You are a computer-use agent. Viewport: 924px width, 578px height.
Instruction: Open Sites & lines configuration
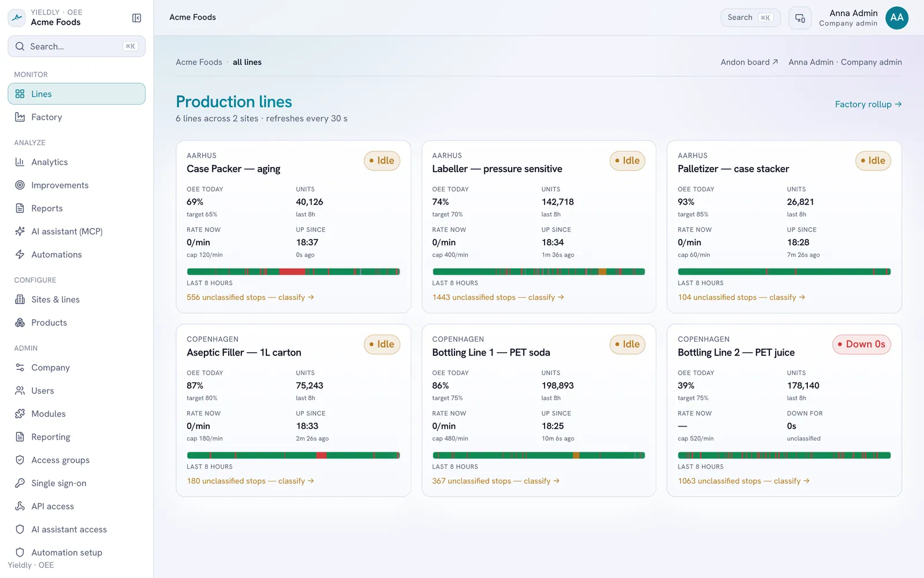(x=76, y=299)
